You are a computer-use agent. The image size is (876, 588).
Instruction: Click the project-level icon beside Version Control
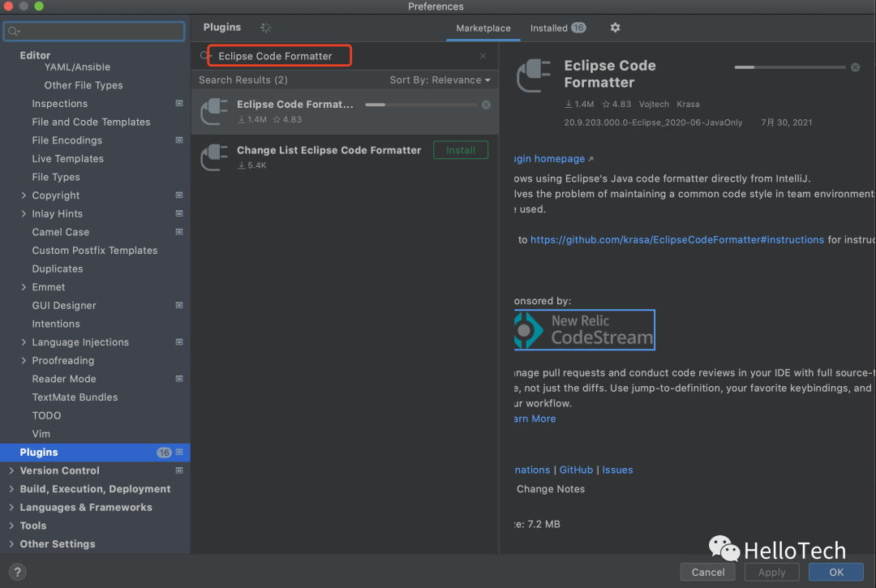pos(179,470)
